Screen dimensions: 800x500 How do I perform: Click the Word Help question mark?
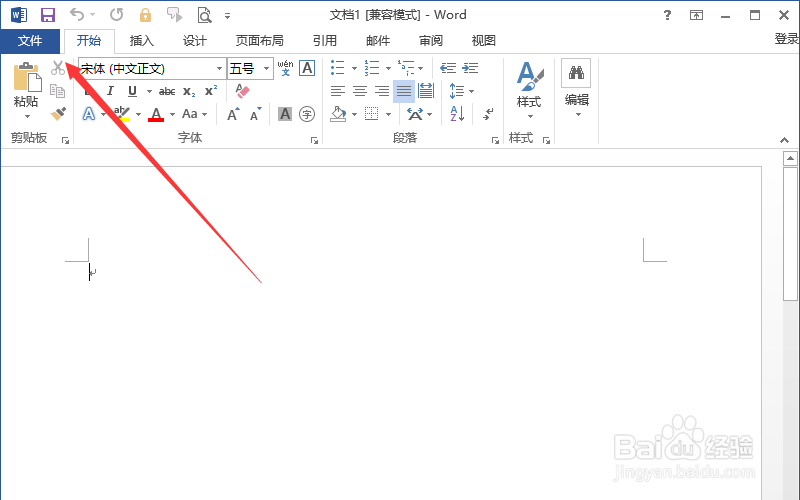[667, 15]
